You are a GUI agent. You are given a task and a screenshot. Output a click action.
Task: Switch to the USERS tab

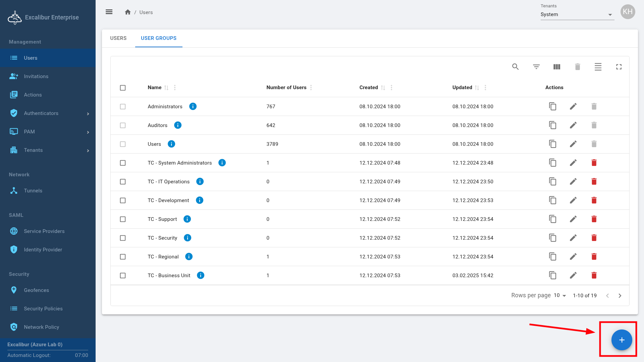point(118,38)
